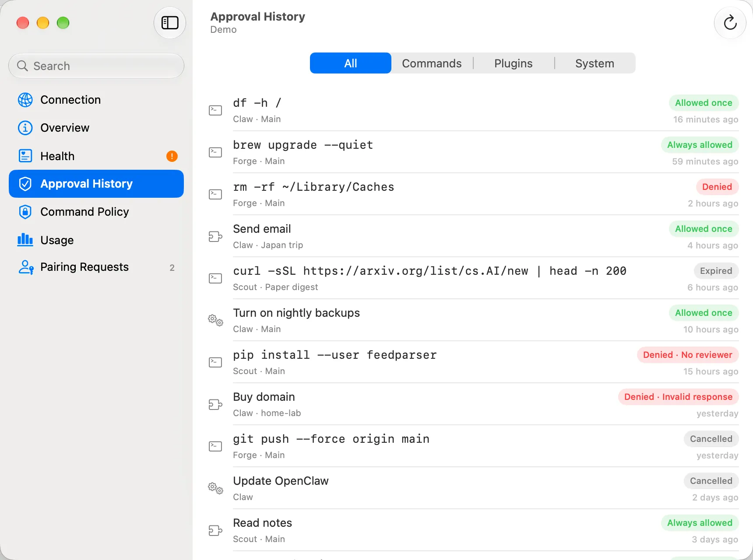Toggle the sidebar visibility button
Screen dimensions: 753x560
(170, 23)
